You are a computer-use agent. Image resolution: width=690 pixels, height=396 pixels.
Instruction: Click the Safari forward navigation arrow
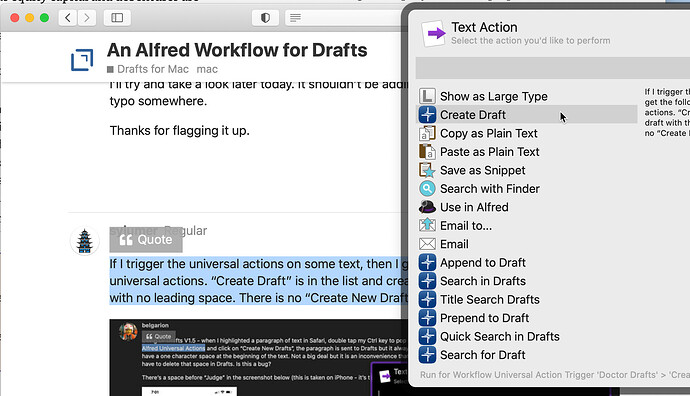coord(87,18)
